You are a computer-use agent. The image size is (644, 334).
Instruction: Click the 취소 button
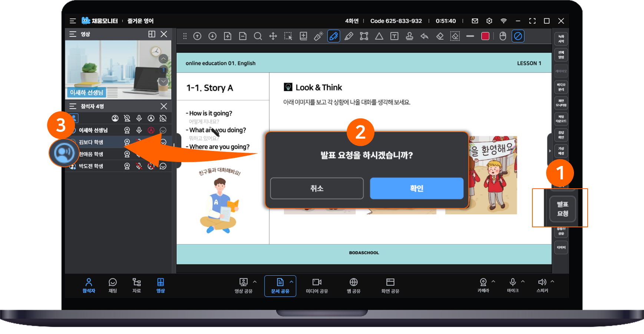pos(317,188)
